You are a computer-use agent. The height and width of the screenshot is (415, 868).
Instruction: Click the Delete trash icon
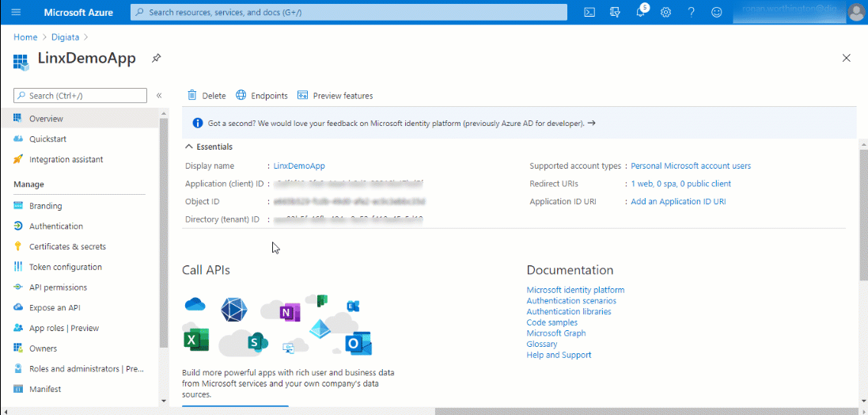[x=192, y=95]
